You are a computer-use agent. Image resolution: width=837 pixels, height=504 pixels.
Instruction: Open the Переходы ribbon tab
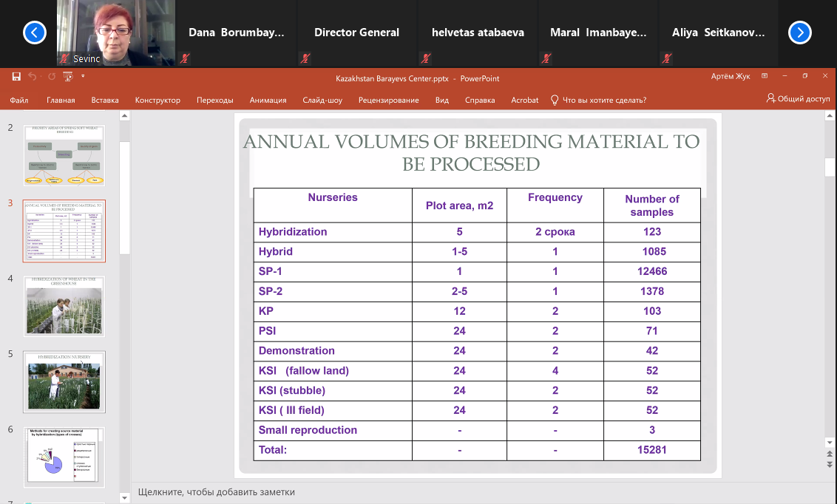click(x=214, y=100)
